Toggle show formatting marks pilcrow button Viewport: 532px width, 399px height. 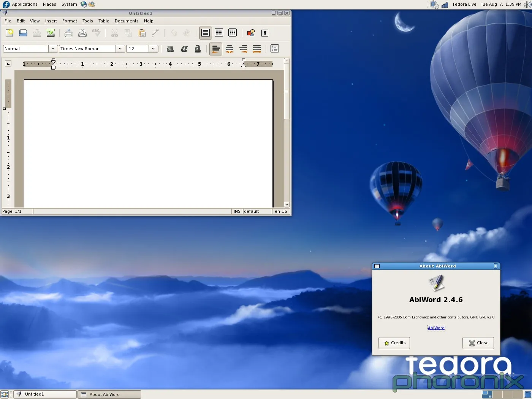pos(265,33)
